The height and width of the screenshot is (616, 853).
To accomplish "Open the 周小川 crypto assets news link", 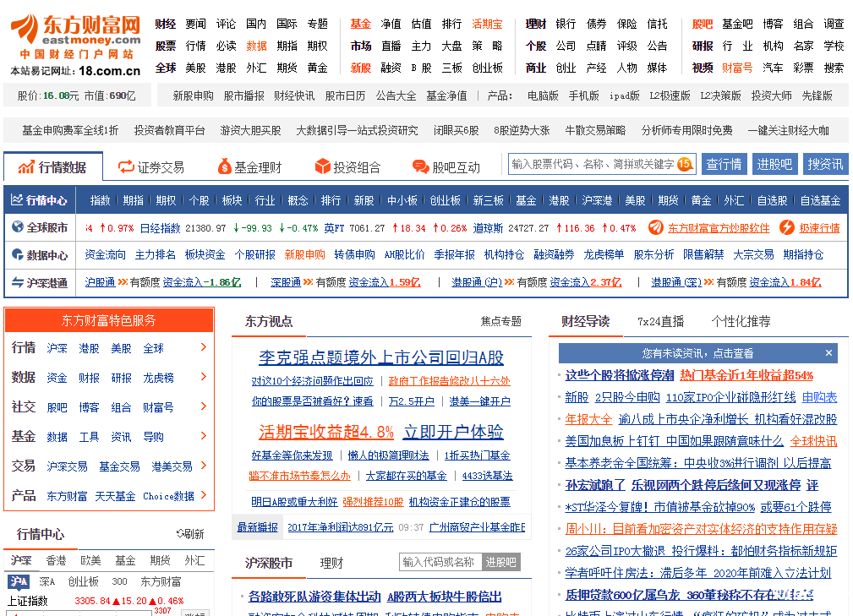I will [701, 528].
